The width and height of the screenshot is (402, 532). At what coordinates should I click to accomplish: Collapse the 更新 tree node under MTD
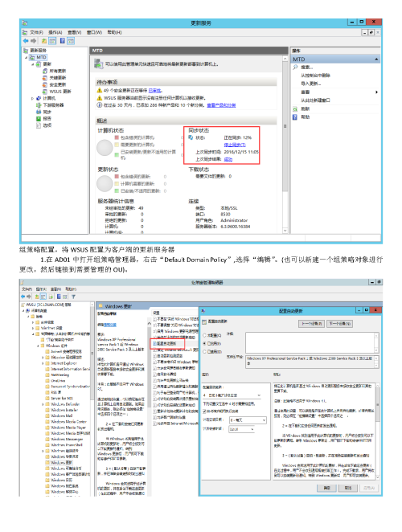pos(33,64)
